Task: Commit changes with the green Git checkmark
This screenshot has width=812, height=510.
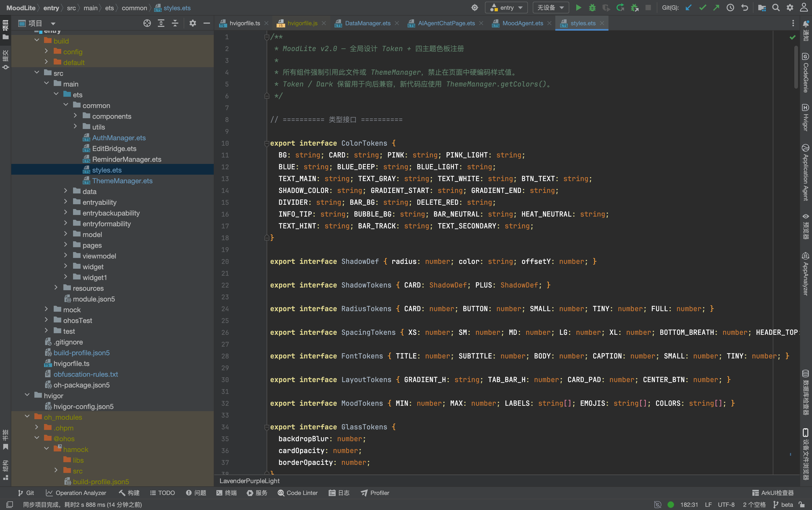Action: coord(702,8)
